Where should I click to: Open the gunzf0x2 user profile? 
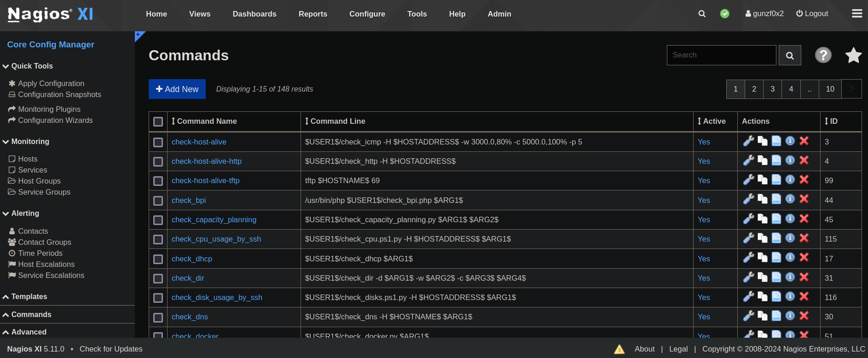click(x=764, y=14)
